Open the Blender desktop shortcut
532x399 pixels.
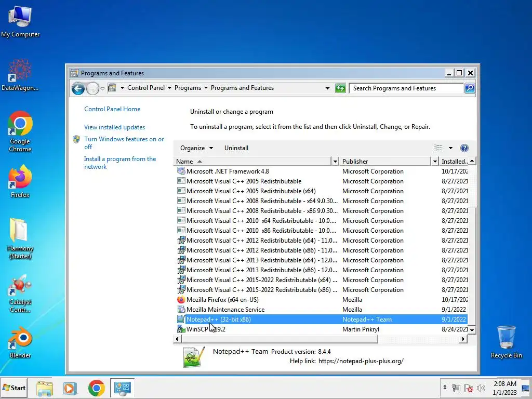click(x=20, y=343)
